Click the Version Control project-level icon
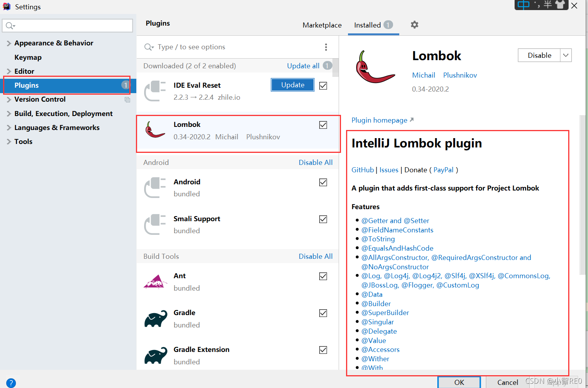Viewport: 588px width, 388px height. (127, 100)
